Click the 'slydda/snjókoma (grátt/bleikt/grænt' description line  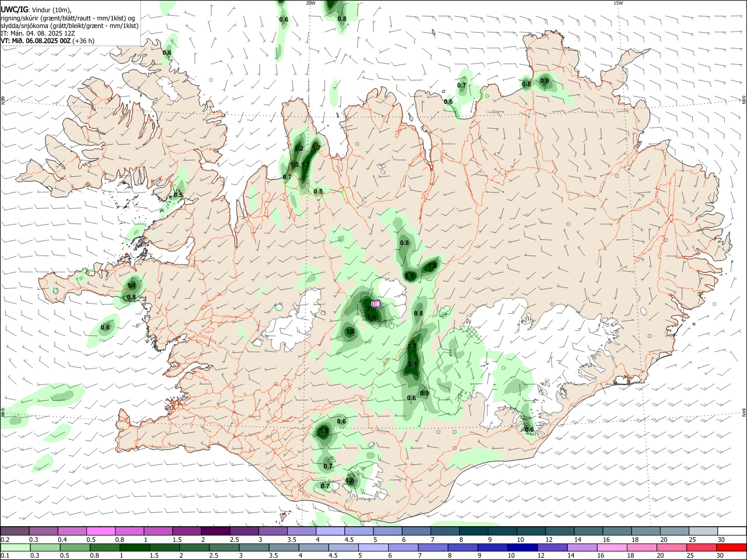(69, 26)
